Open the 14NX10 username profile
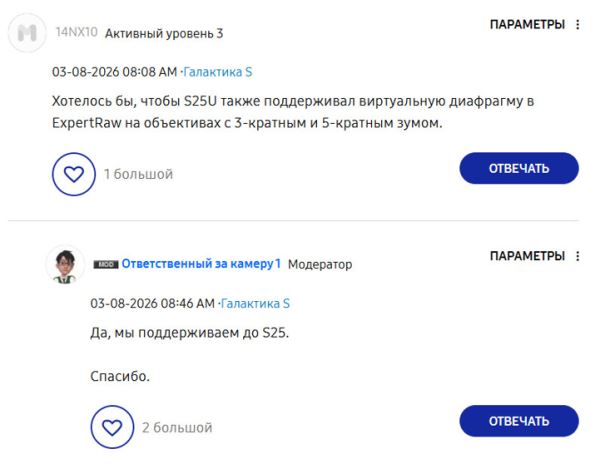 76,33
